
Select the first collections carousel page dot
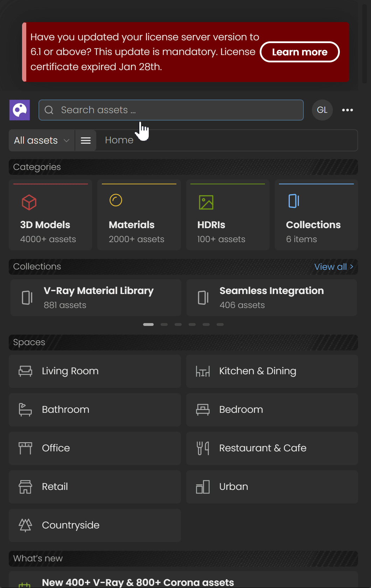pos(148,324)
